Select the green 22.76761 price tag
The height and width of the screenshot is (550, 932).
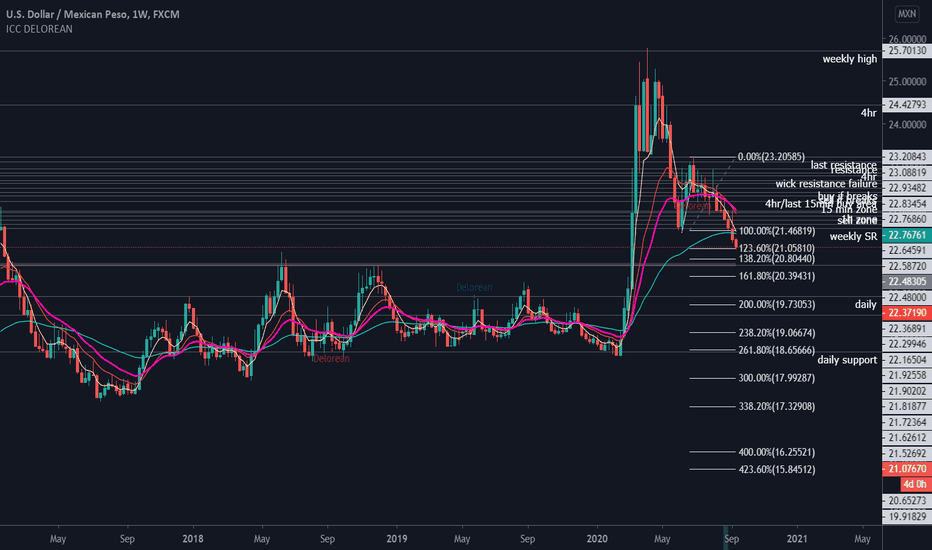pos(907,235)
